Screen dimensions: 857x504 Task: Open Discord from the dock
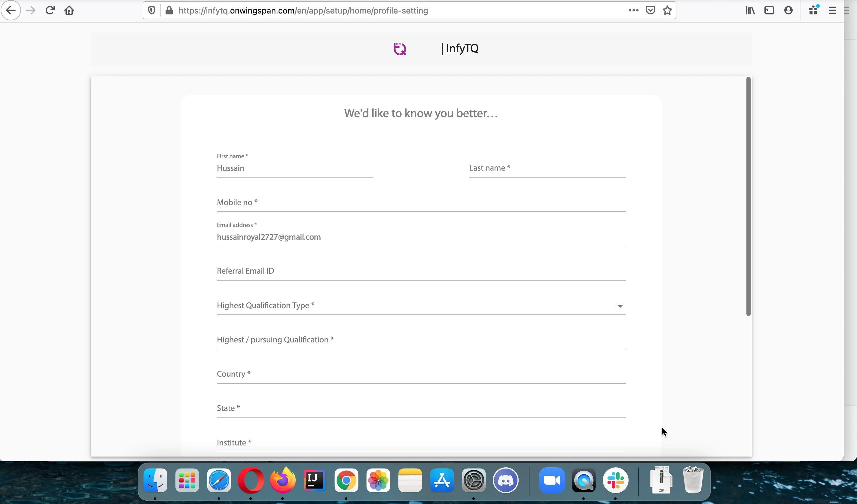pyautogui.click(x=506, y=480)
